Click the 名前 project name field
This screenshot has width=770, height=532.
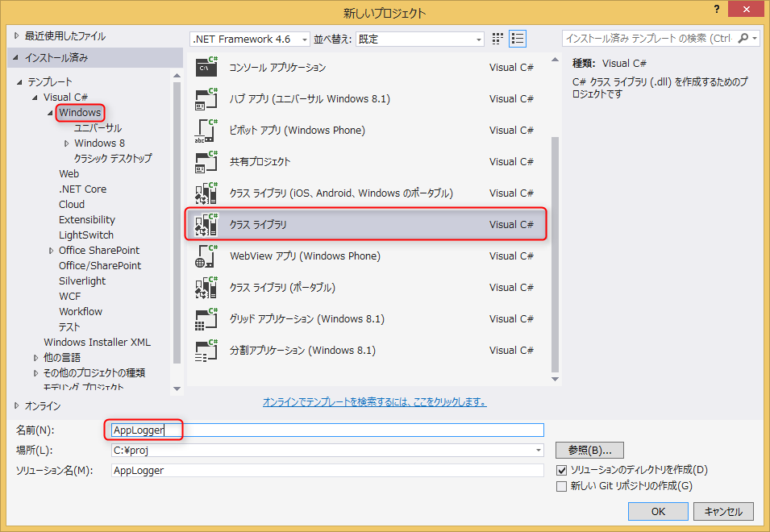point(327,430)
